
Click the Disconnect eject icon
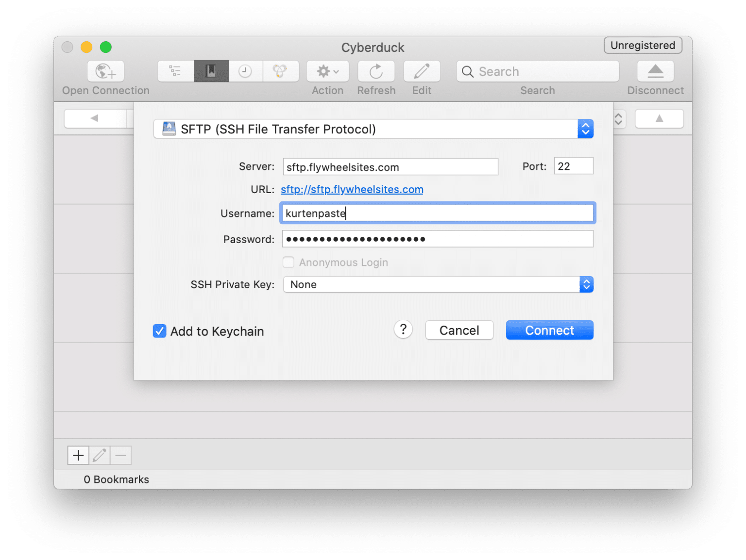point(655,71)
